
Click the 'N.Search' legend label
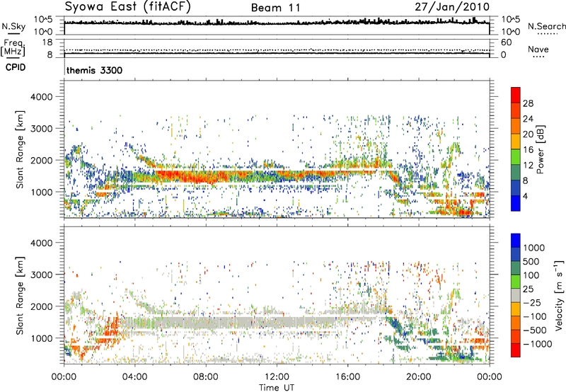(x=546, y=26)
